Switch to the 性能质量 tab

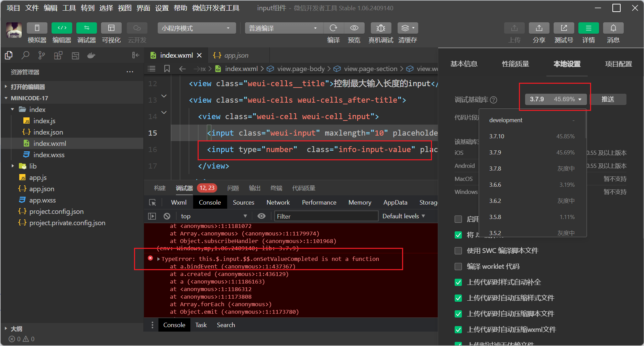[515, 64]
